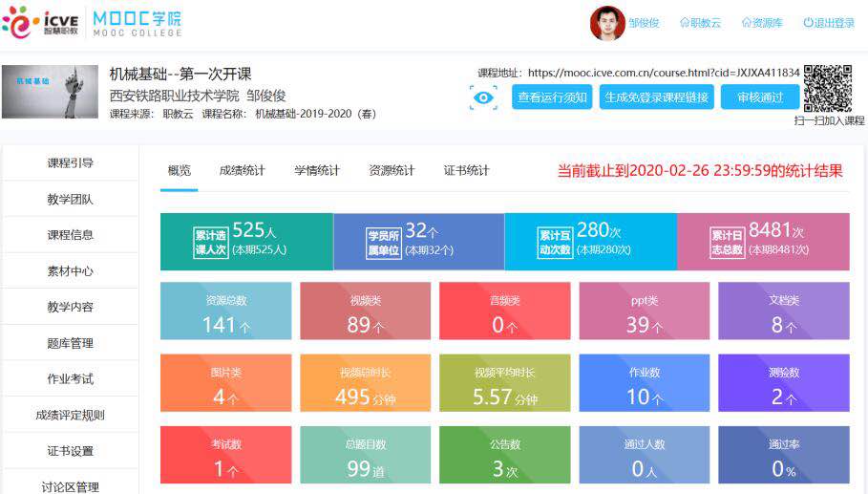Click the ICVE logo icon

(x=21, y=20)
